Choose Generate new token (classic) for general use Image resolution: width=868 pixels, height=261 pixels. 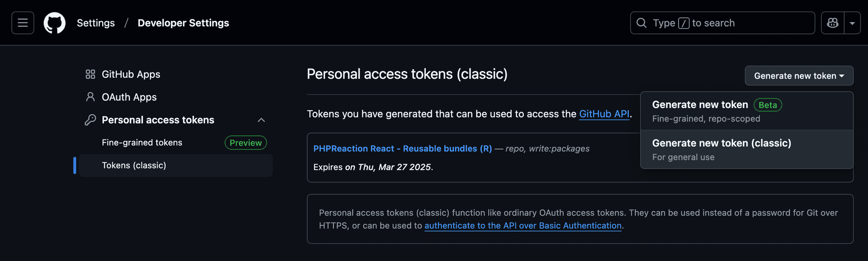tap(721, 143)
